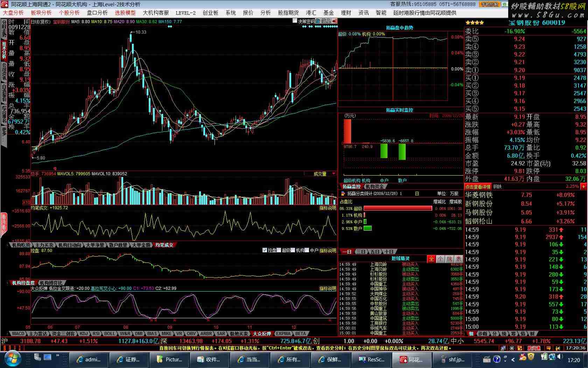
Task: Click the green 选 icon beside 手机炒股
Action: click(504, 4)
